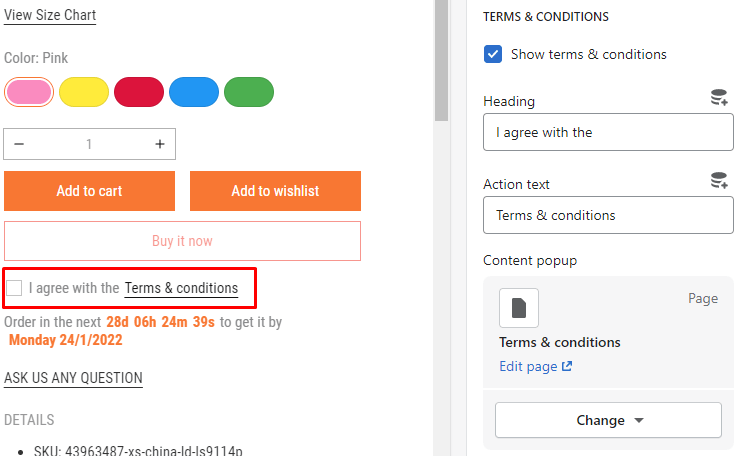Open the ASK US ANY QUESTION link

[73, 378]
